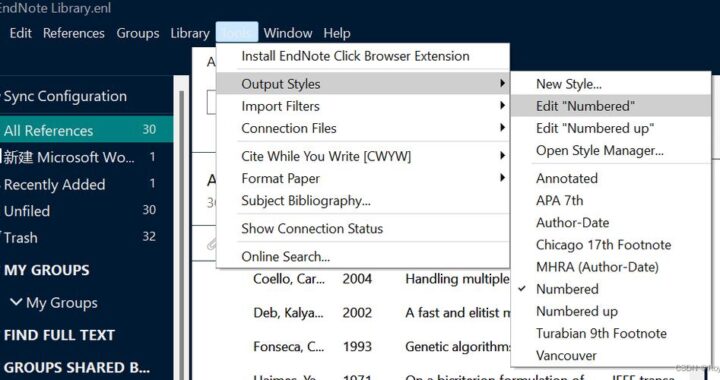Select Show Connection Status
The height and width of the screenshot is (380, 720).
coord(363,228)
